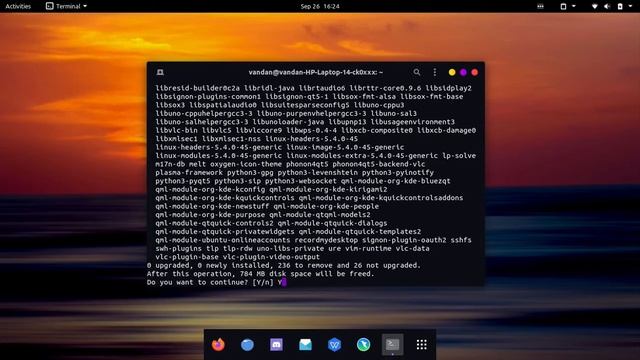The height and width of the screenshot is (360, 640).
Task: Click package name 'qml-module-ubuntu-onlineaccounts'
Action: point(222,240)
